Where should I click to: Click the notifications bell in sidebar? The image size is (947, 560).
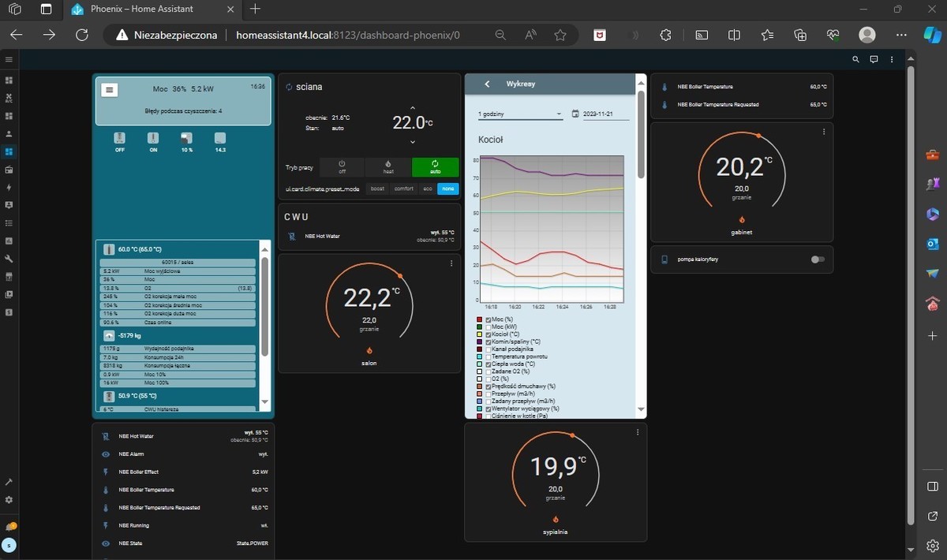pos(9,526)
